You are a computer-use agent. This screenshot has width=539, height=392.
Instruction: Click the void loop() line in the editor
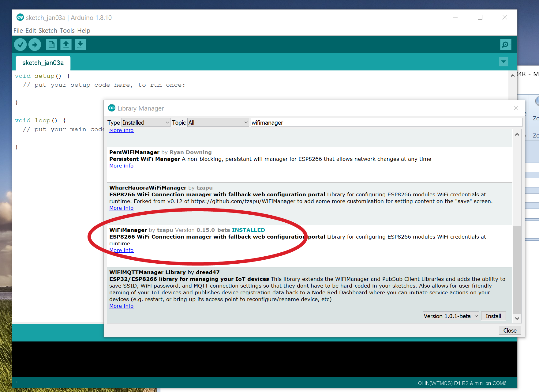(40, 120)
